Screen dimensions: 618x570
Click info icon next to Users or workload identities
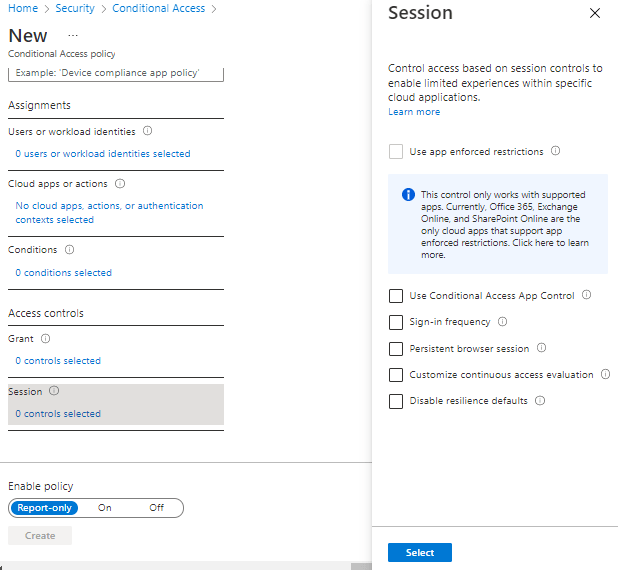click(147, 131)
